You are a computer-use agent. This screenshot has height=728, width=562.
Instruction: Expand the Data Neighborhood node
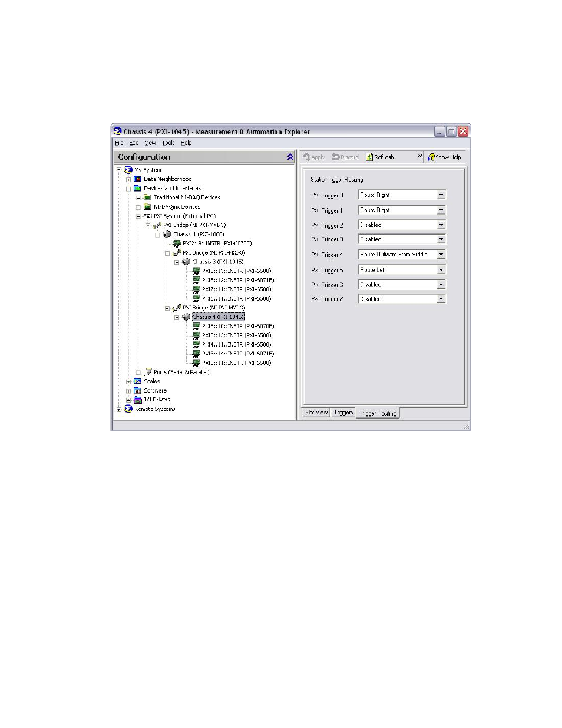point(128,179)
